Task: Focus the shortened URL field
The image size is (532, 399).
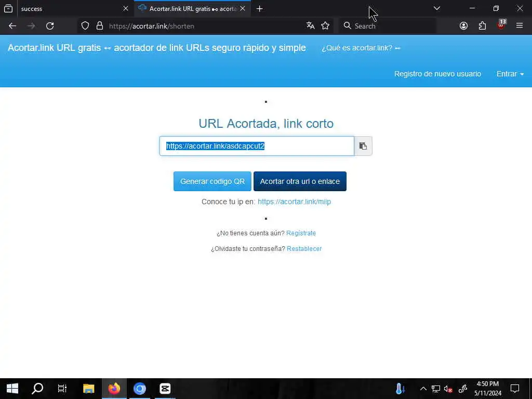Action: [x=257, y=146]
